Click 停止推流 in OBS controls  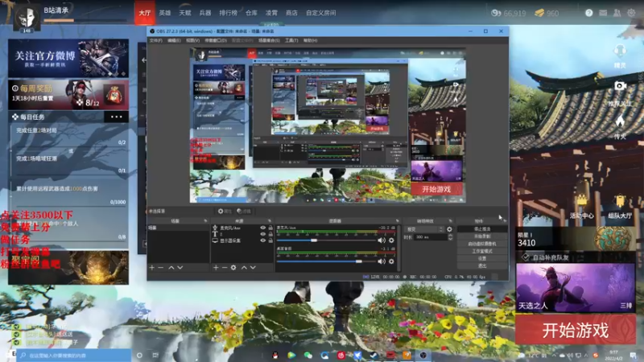[x=482, y=229]
